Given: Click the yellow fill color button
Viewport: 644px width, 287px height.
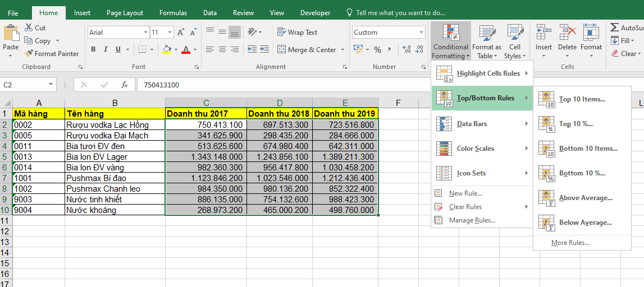Looking at the screenshot, I should [x=166, y=49].
